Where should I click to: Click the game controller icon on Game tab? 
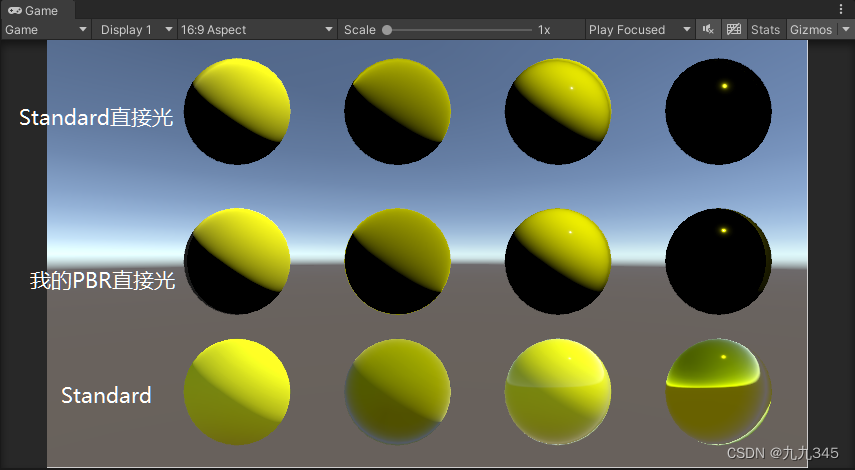(x=15, y=10)
